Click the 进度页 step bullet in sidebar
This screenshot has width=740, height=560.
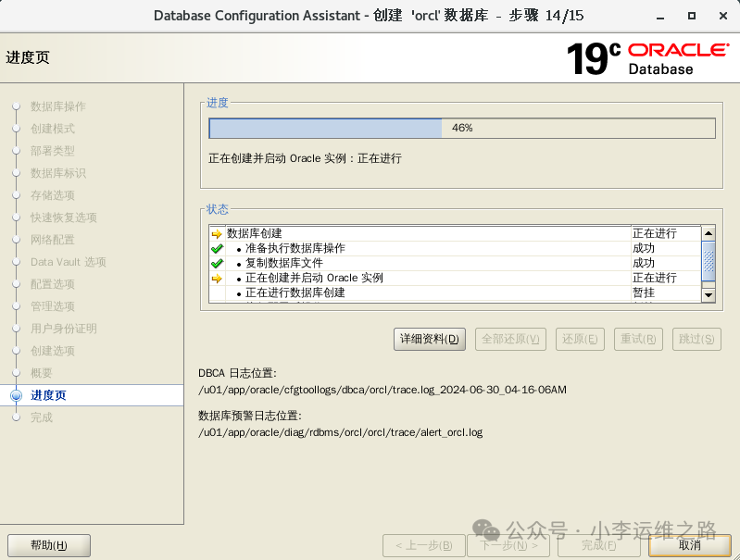tap(17, 395)
